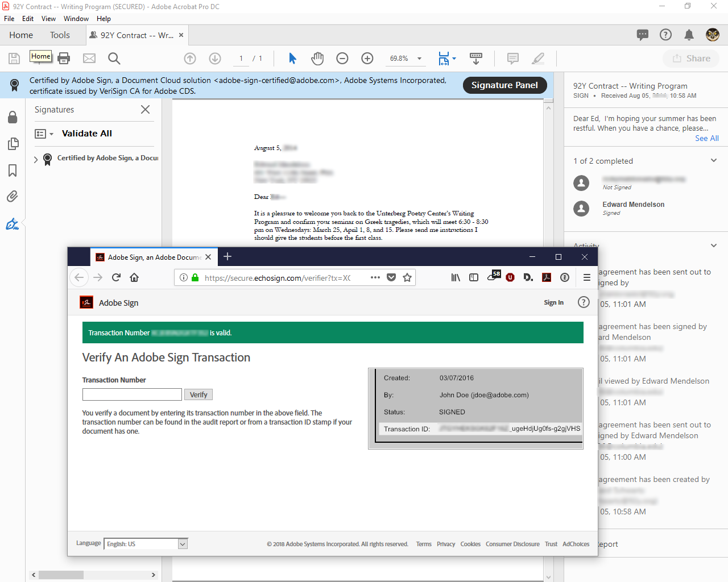Open the search magnifier tool
The height and width of the screenshot is (582, 728).
pos(114,58)
